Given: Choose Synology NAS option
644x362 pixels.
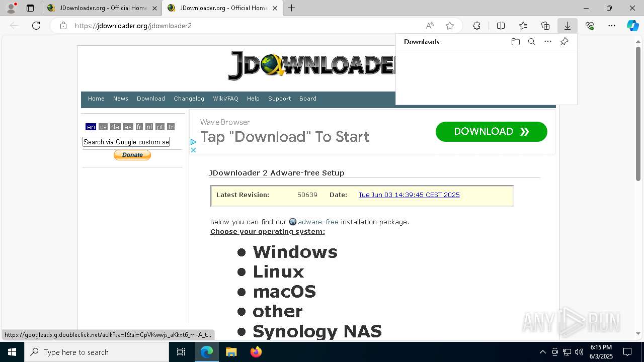Looking at the screenshot, I should [x=317, y=331].
